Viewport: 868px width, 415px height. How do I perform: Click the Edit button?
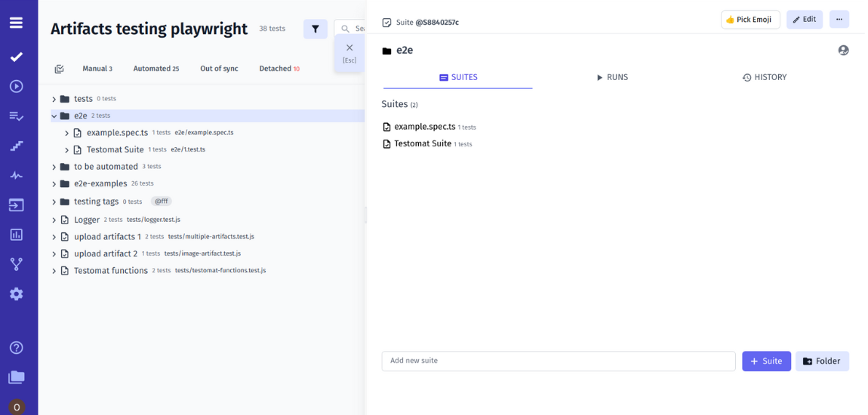(804, 20)
